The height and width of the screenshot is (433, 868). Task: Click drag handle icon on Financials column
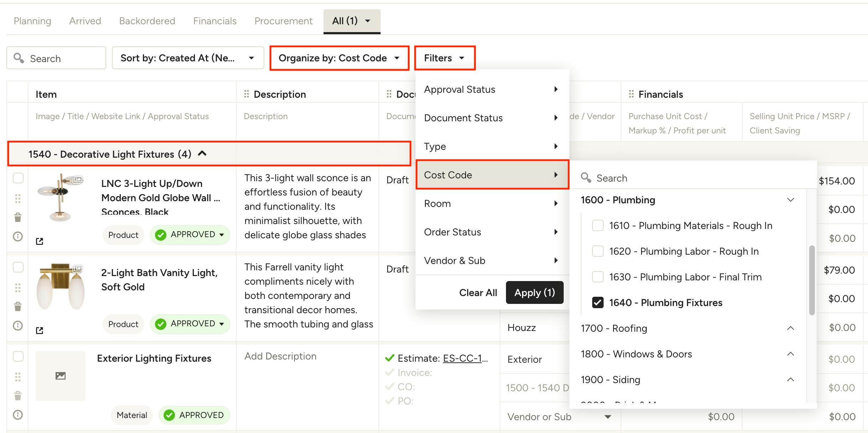631,94
